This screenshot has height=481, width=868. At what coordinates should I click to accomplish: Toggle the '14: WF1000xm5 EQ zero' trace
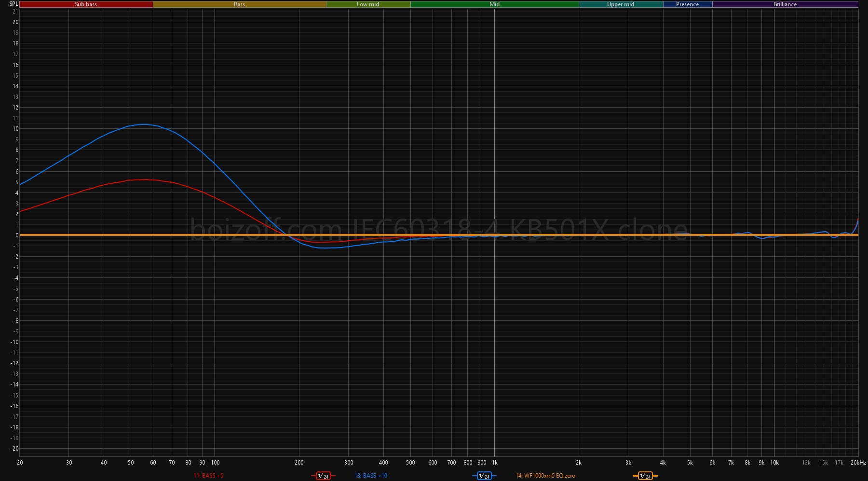point(545,476)
